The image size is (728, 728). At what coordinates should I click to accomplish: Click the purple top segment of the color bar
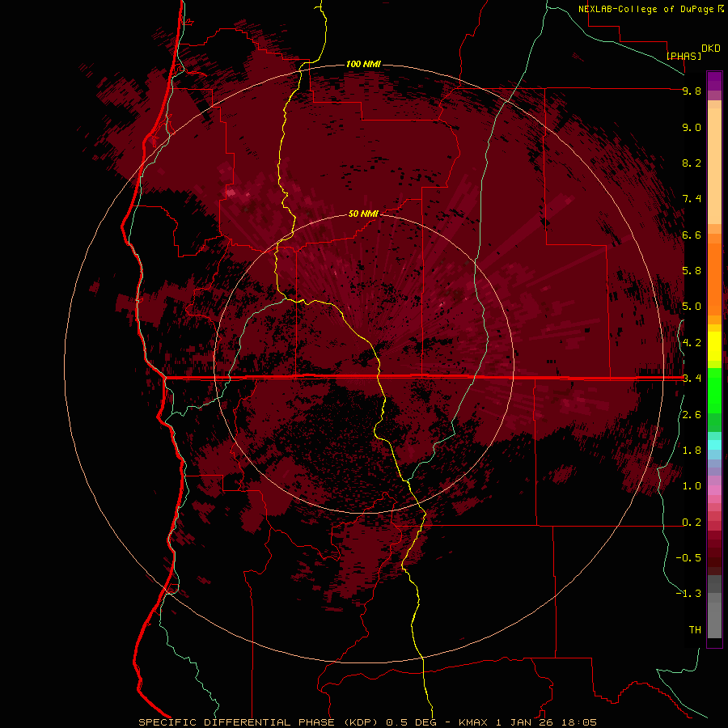[714, 81]
